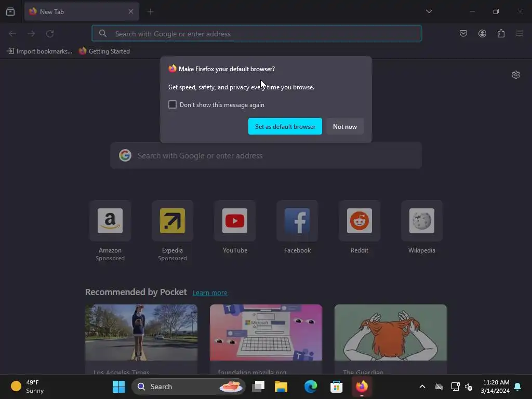532x399 pixels.
Task: Open the Los Angeles Times story thumbnail
Action: (141, 332)
